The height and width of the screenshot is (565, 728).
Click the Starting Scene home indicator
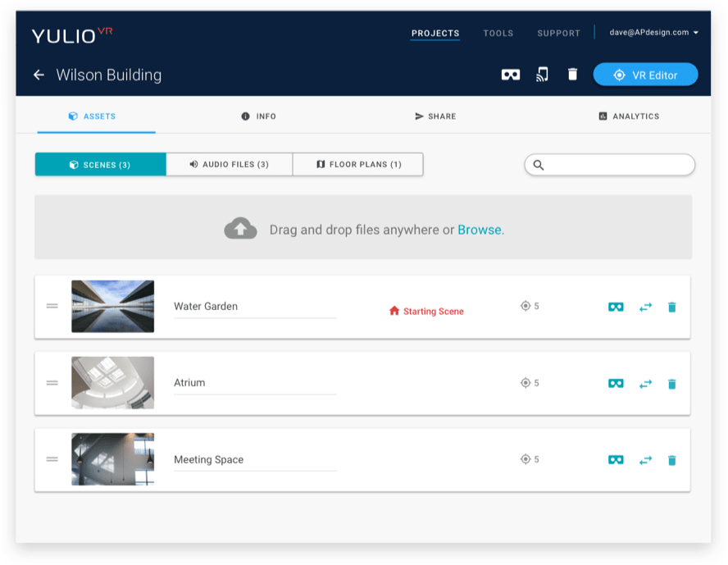pos(426,311)
